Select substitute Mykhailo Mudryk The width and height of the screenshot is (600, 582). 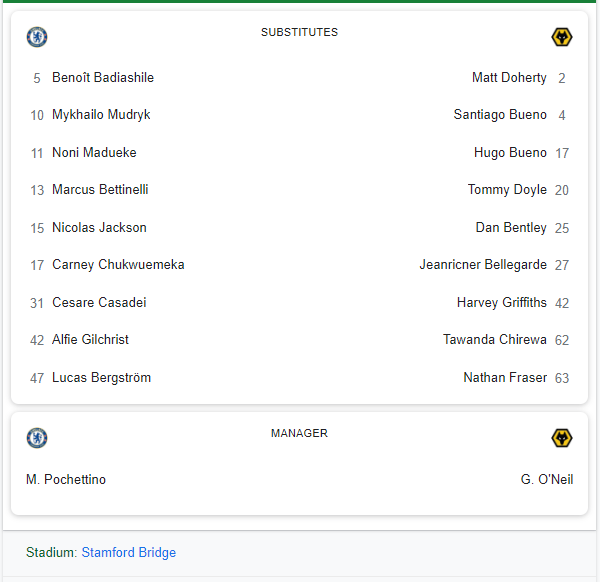point(101,115)
